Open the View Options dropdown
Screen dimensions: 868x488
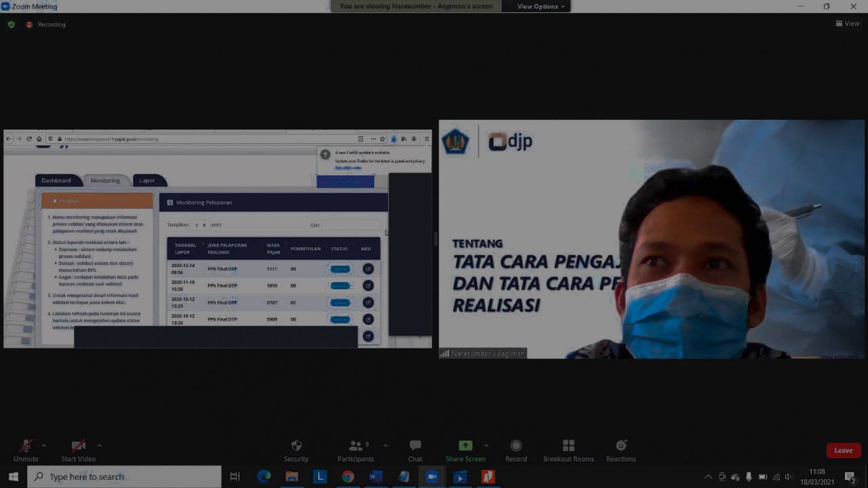(540, 6)
